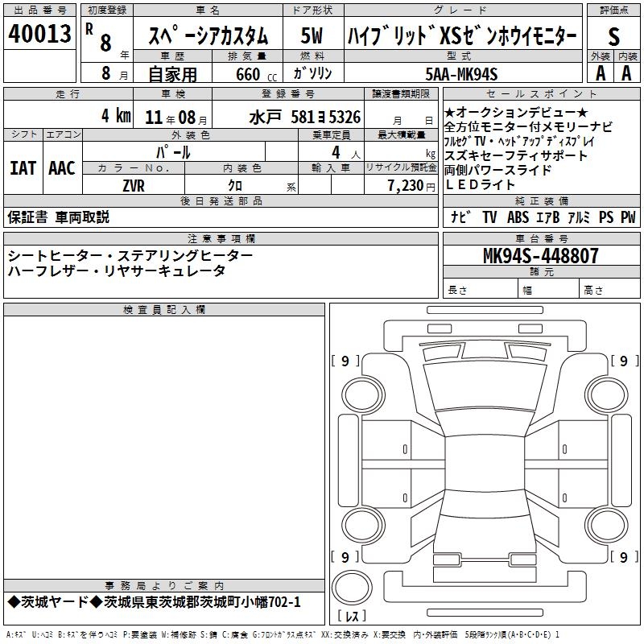
Task: Click the front-left tire circle on diagram
Action: click(363, 395)
